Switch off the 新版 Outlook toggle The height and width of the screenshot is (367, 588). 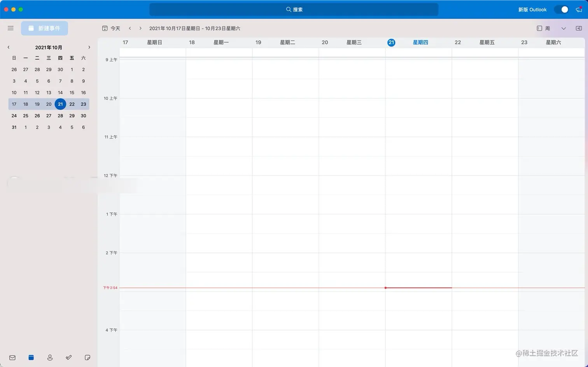[x=562, y=9]
